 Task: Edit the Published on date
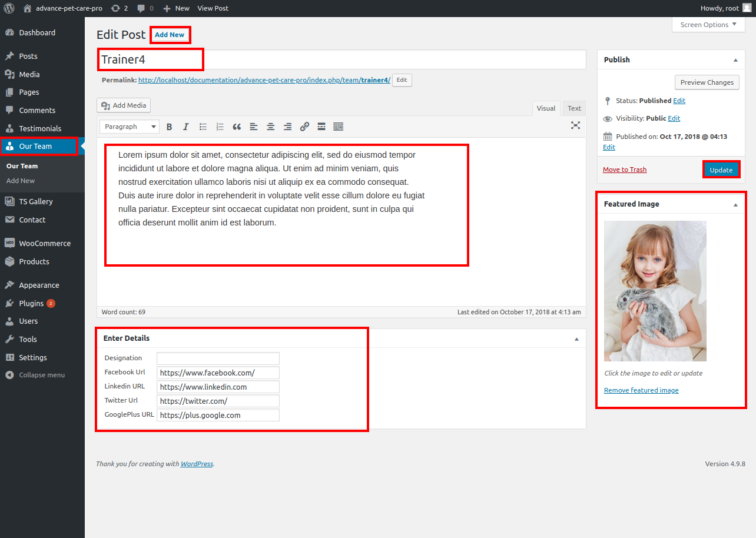[x=609, y=147]
